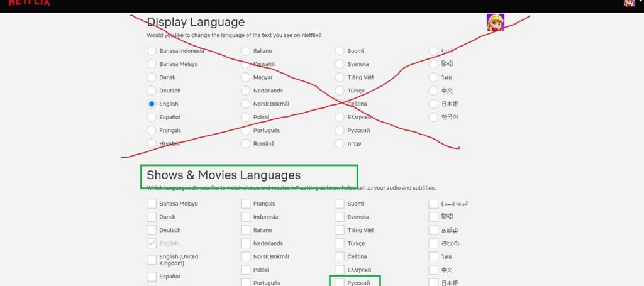Check Bahasa Melayu shows language
The height and width of the screenshot is (286, 644).
(x=152, y=204)
